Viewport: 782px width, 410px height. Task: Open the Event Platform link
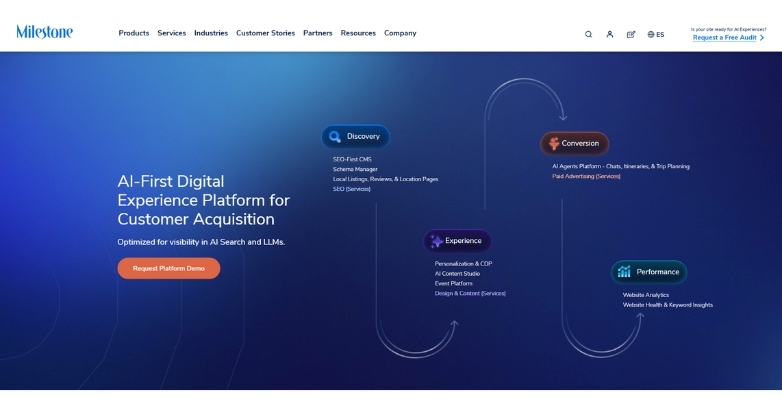(453, 283)
